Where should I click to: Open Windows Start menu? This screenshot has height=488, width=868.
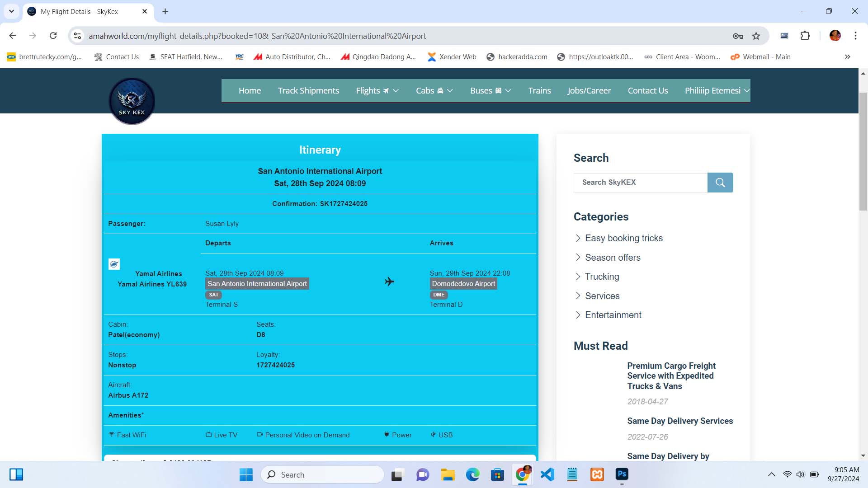246,474
